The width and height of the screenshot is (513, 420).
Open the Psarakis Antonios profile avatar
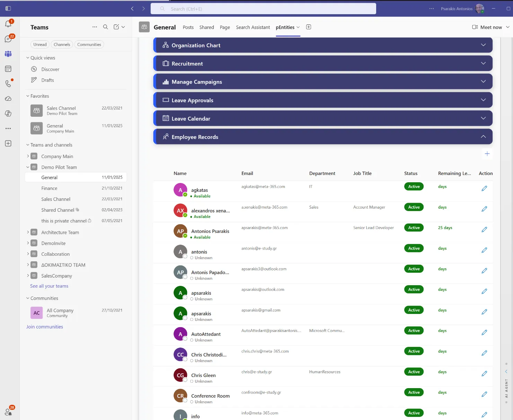[480, 9]
